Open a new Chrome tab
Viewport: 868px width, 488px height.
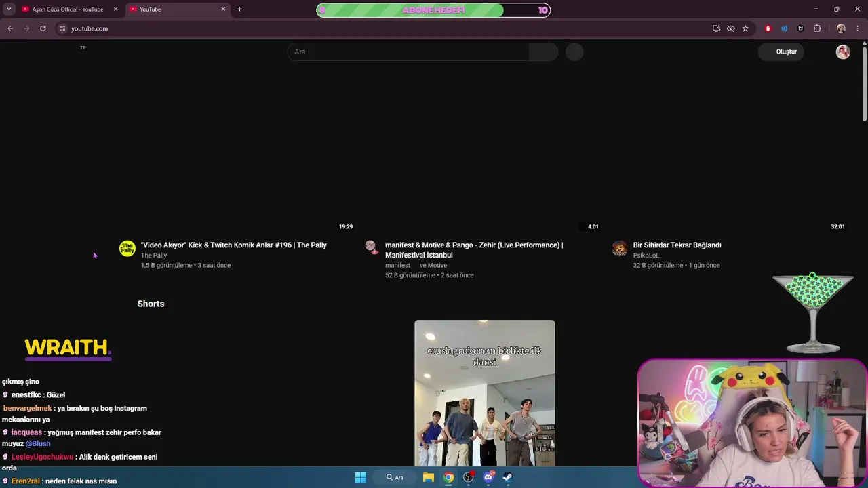click(x=239, y=9)
